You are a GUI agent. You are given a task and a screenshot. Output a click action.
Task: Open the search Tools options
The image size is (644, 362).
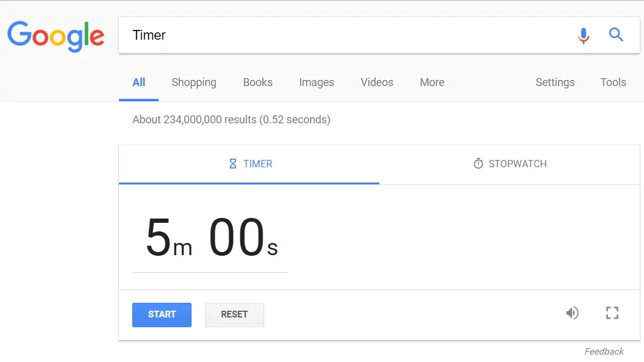tap(613, 82)
